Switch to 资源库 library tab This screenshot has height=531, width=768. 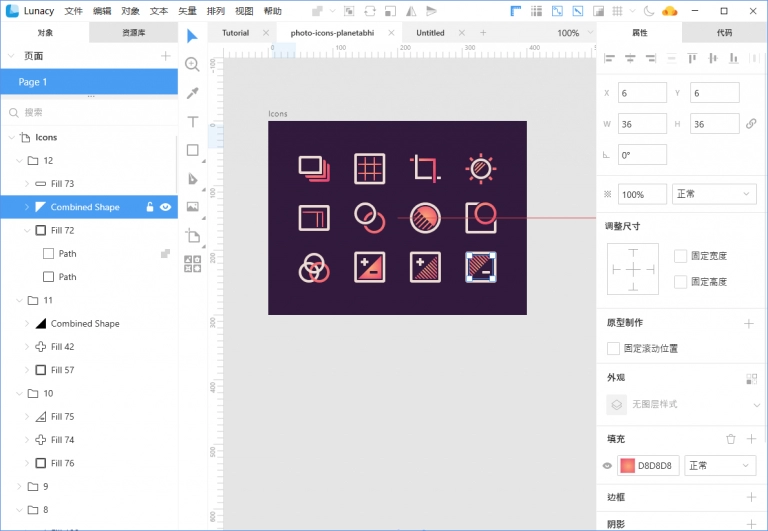click(134, 33)
